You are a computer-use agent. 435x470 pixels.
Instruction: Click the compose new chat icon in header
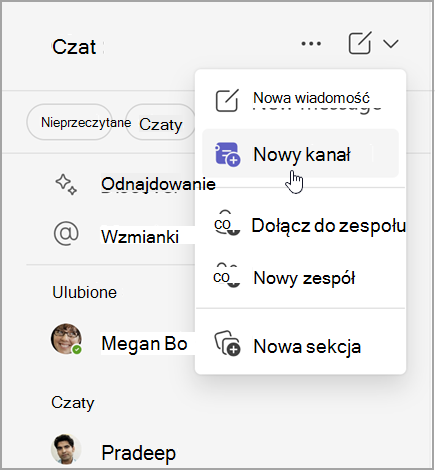click(360, 43)
